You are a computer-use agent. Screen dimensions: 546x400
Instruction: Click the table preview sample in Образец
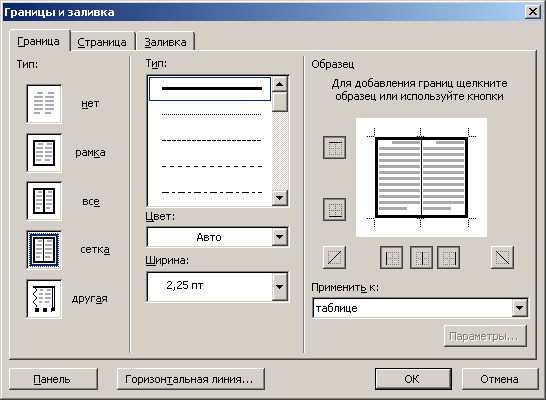421,178
